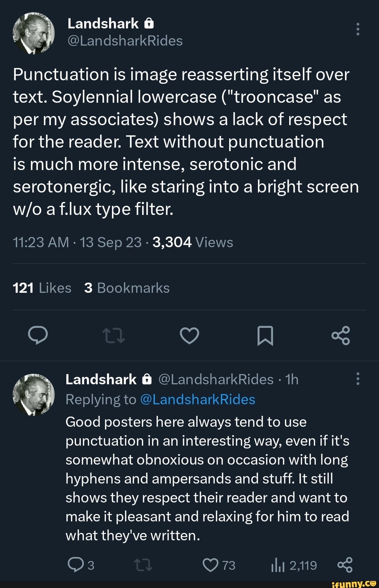Screen dimensions: 379x588
Task: Click the @LandsharkRides handle under the display name
Action: [x=125, y=41]
